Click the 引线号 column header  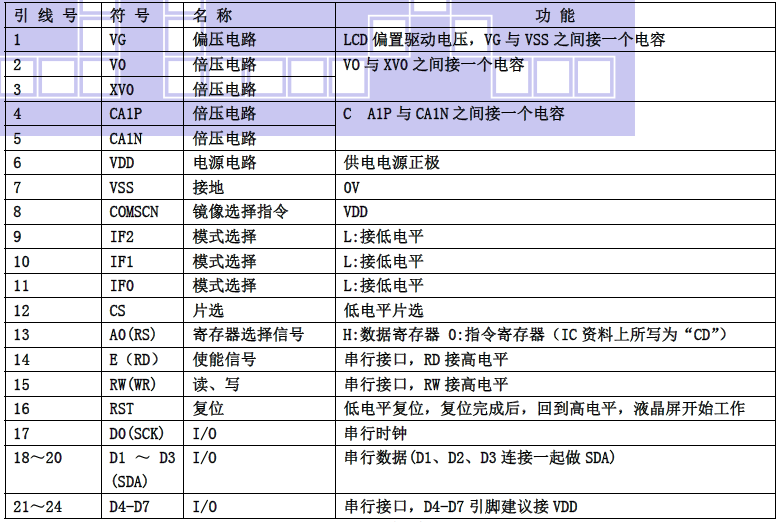point(44,16)
